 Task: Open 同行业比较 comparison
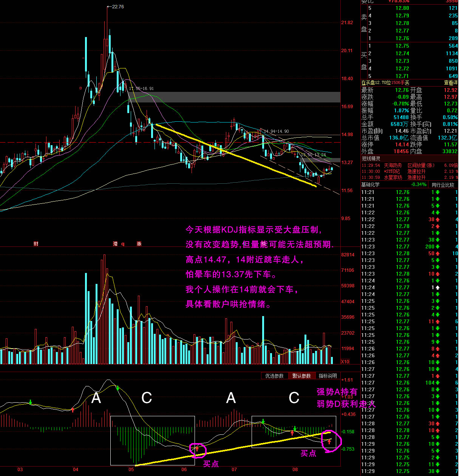[443, 185]
